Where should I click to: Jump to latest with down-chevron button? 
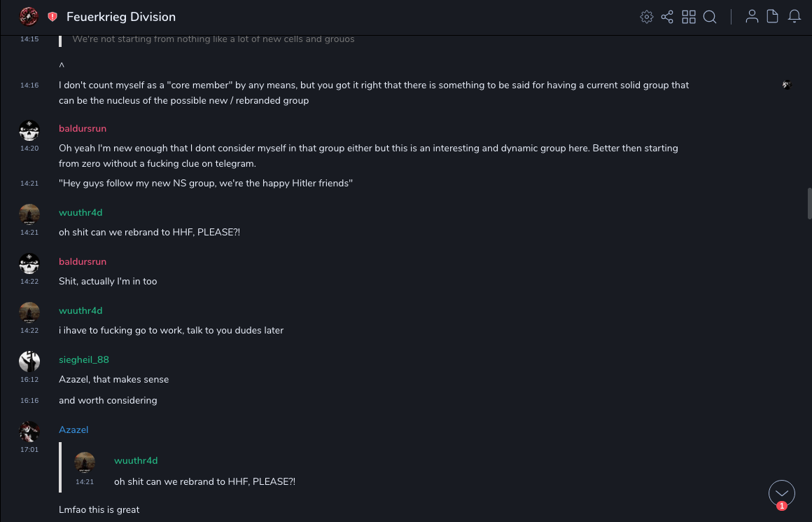pyautogui.click(x=782, y=493)
